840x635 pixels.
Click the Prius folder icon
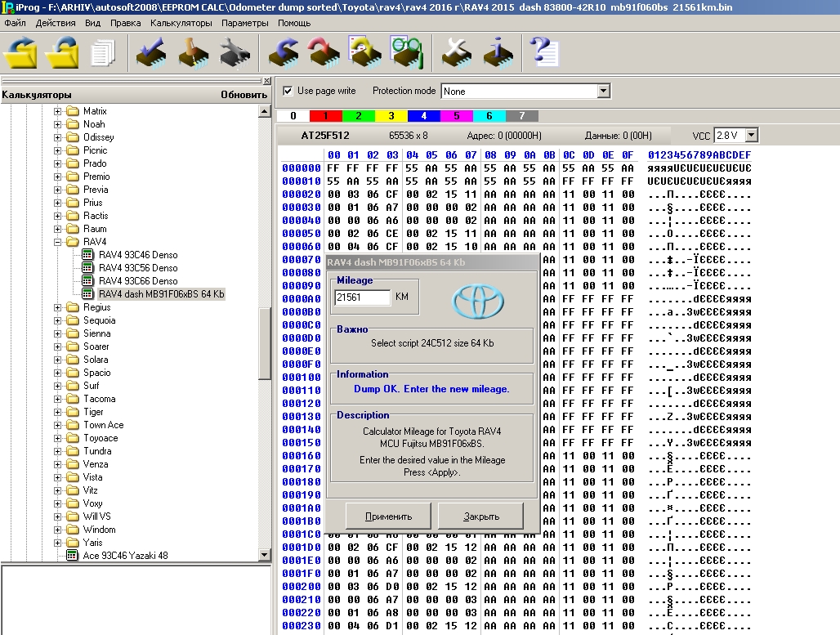pyautogui.click(x=73, y=203)
